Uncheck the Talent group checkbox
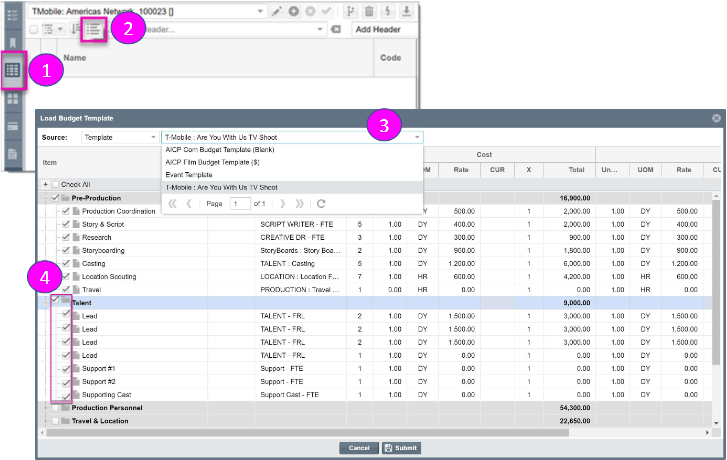Screen dimensions: 727x460 point(56,300)
